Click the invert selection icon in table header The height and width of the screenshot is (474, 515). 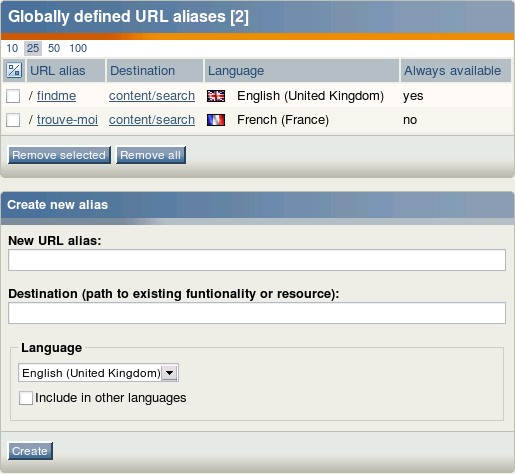14,70
